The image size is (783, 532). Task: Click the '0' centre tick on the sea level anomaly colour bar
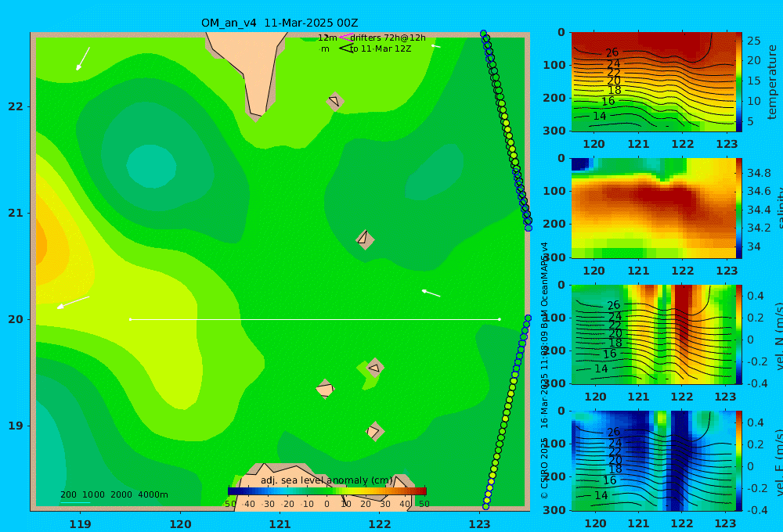pos(327,504)
